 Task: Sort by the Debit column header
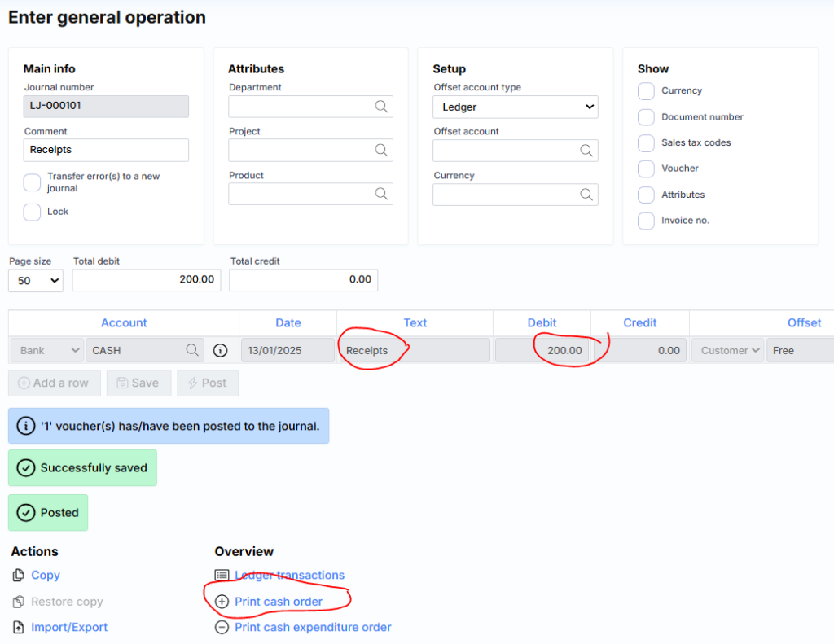coord(542,322)
